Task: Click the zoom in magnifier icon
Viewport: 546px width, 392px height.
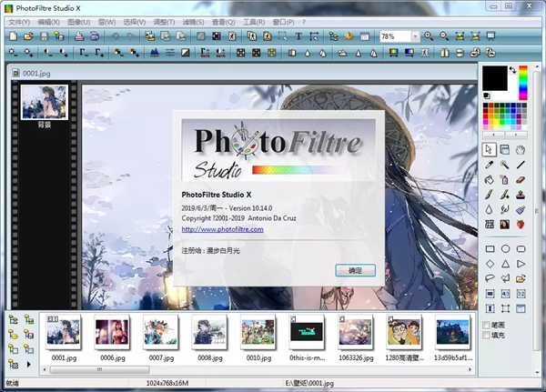Action: tap(429, 36)
